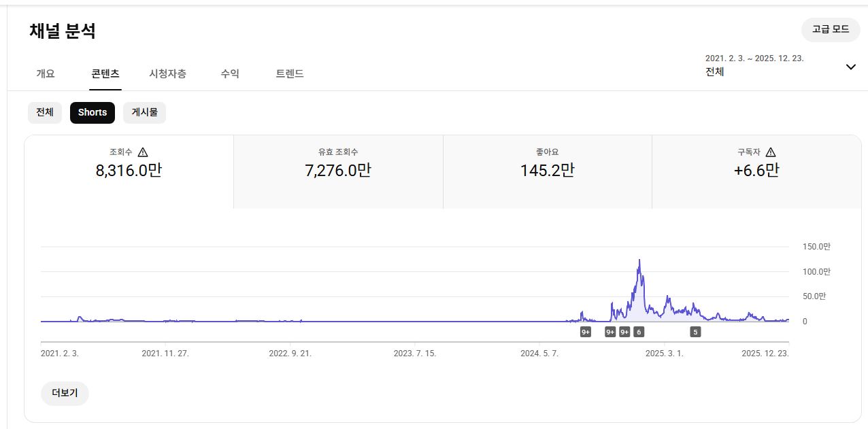Viewport: 868px width, 429px height.
Task: Click the highest peak on the views chart
Action: (639, 260)
